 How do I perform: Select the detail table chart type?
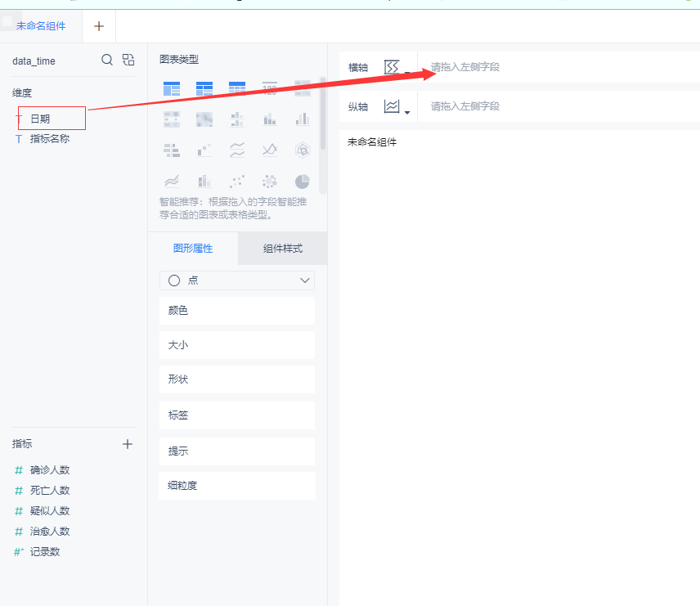coord(237,88)
